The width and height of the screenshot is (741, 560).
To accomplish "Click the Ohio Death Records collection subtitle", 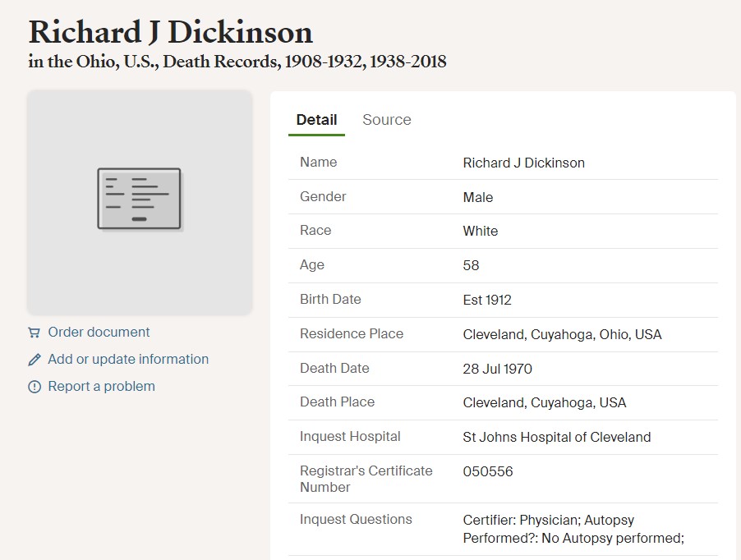I will pos(237,62).
